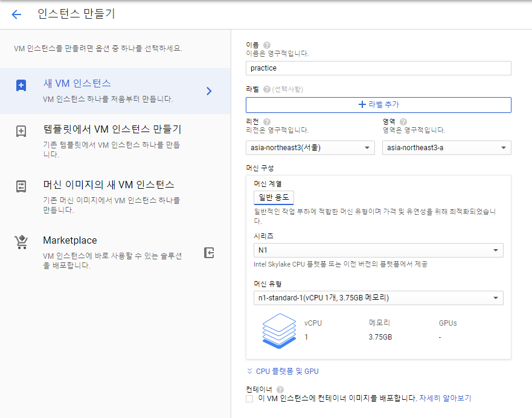Image resolution: width=532 pixels, height=418 pixels.
Task: Select 새 VM 인스턴스 option
Action: click(x=115, y=91)
